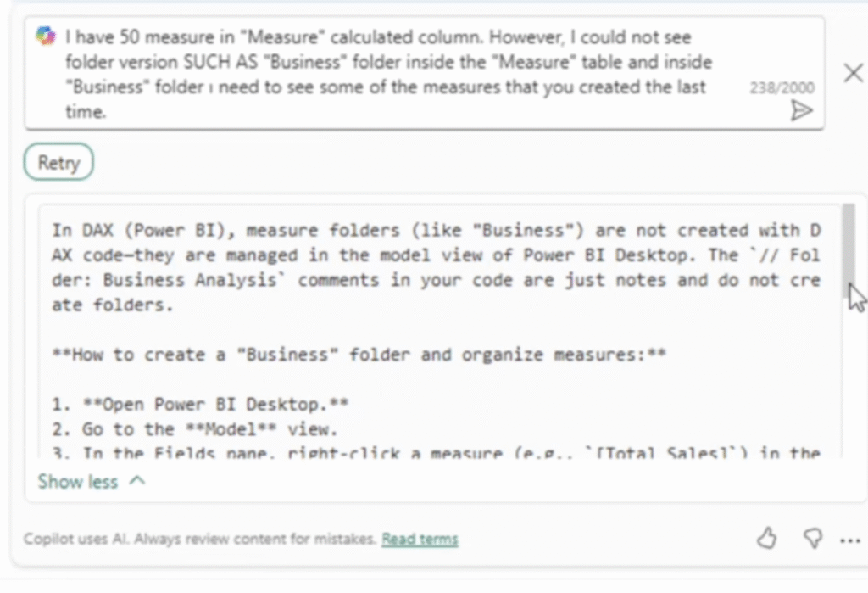Click the Copilot logo in the prompt box
This screenshot has width=868, height=593.
coord(45,36)
